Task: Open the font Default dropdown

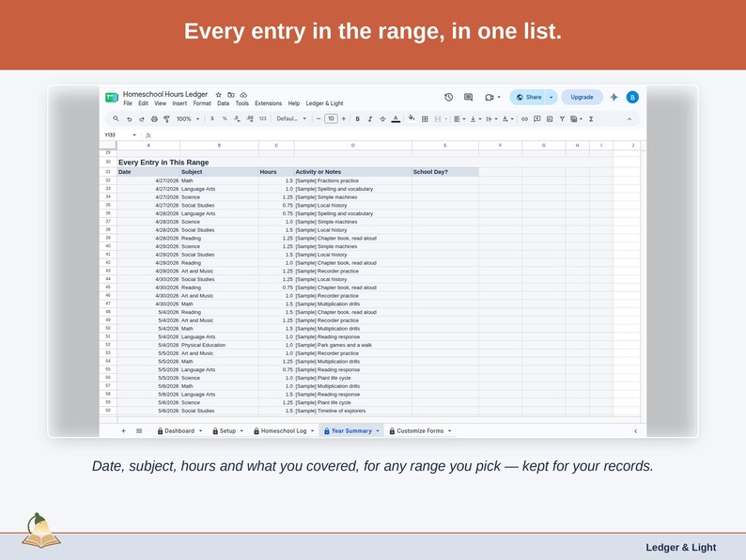Action: pyautogui.click(x=291, y=119)
